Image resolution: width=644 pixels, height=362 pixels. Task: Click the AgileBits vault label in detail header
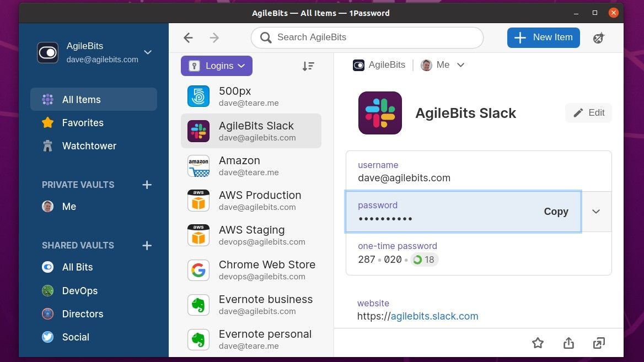[379, 65]
